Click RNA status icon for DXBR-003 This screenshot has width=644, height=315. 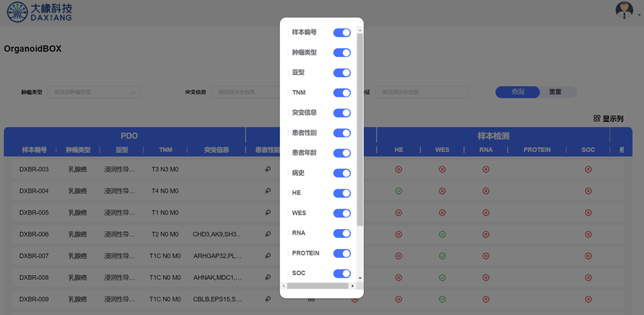tap(486, 169)
